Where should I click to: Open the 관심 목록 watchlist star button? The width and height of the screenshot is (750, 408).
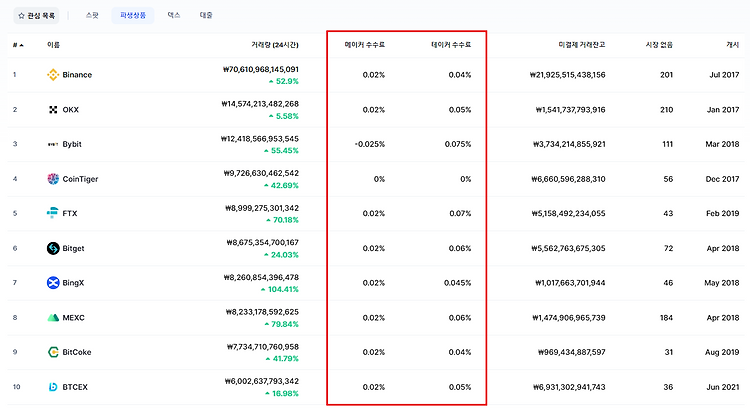click(36, 15)
